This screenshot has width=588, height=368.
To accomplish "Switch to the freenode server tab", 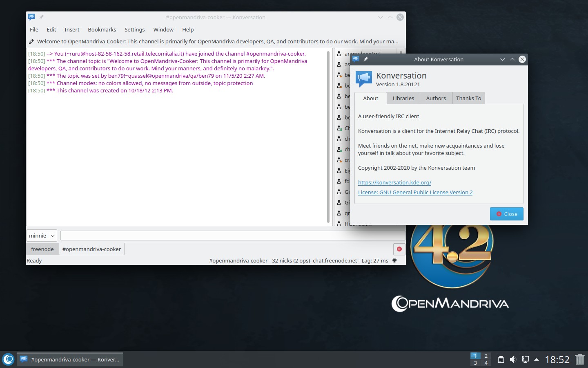I will 42,249.
